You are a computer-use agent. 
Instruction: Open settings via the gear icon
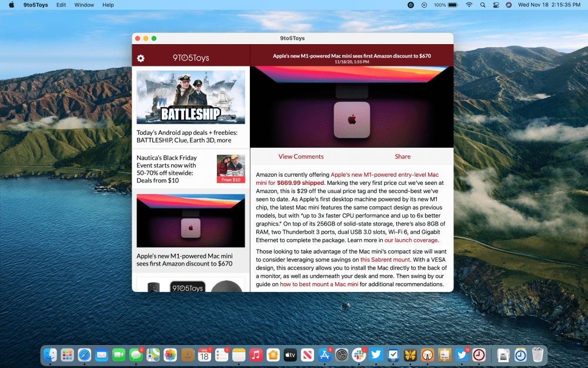point(141,58)
